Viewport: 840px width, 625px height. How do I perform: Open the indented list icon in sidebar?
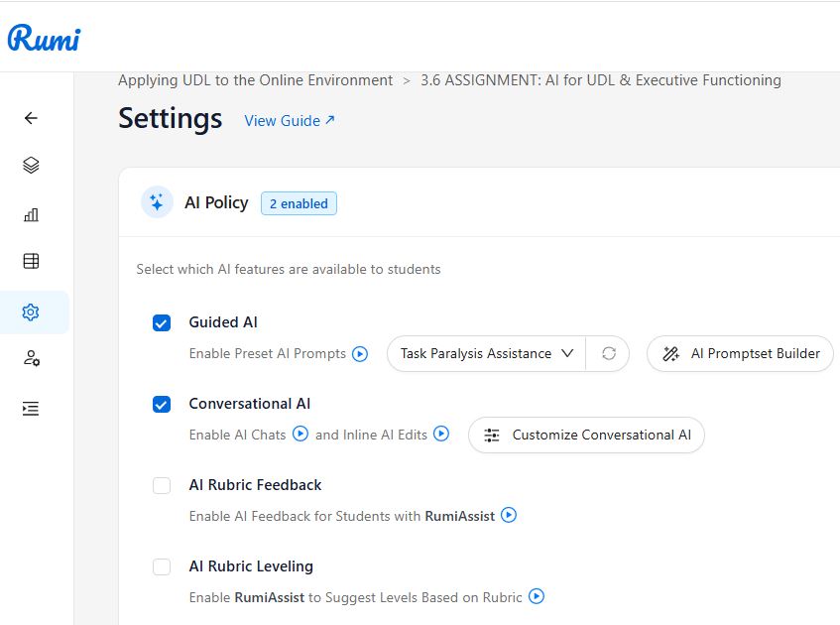point(31,409)
